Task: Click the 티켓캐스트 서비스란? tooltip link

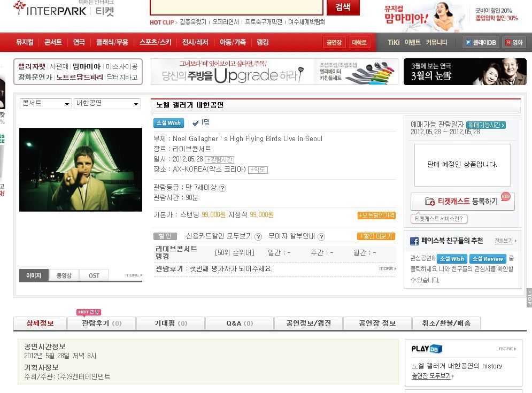Action: pos(438,219)
